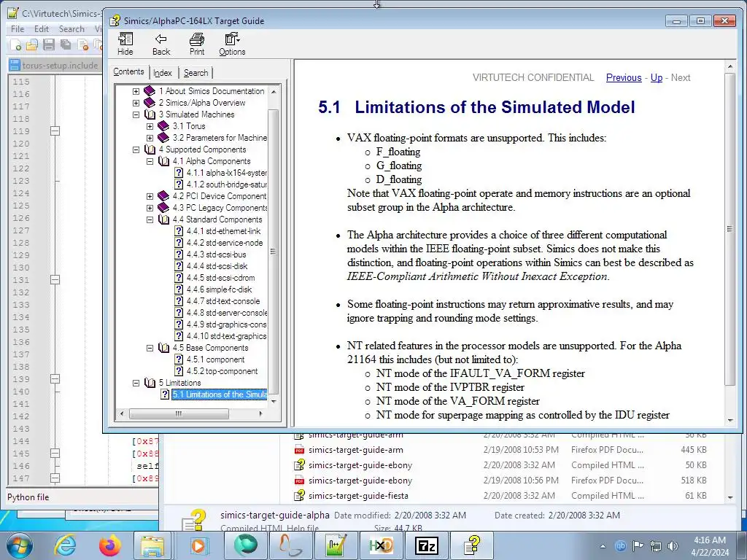Open the Windows Start button
This screenshot has height=560, width=747.
point(20,545)
